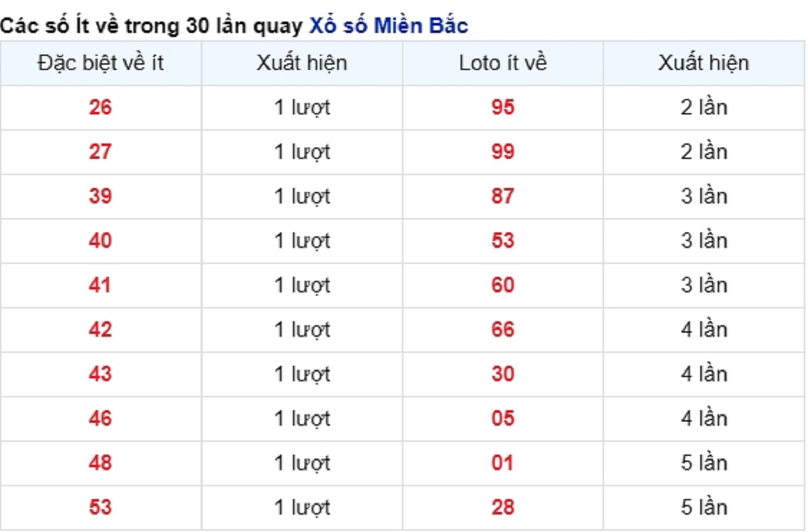Viewport: 808px width, 532px height.
Task: Click special number 48
Action: point(100,463)
